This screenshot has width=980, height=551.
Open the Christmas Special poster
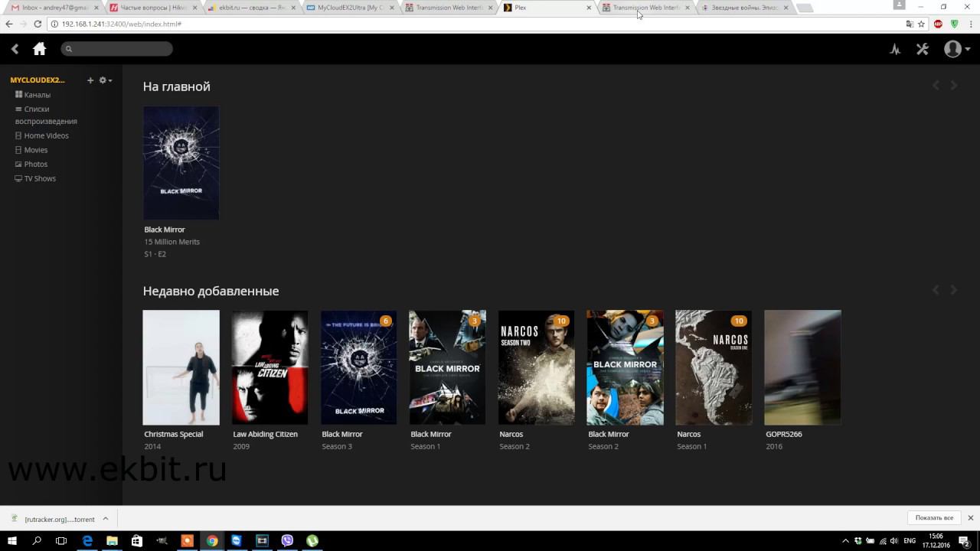point(181,367)
